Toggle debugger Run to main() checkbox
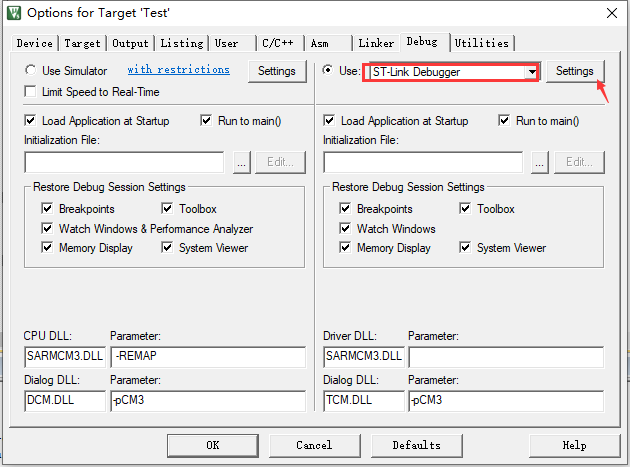This screenshot has width=630, height=467. 504,121
